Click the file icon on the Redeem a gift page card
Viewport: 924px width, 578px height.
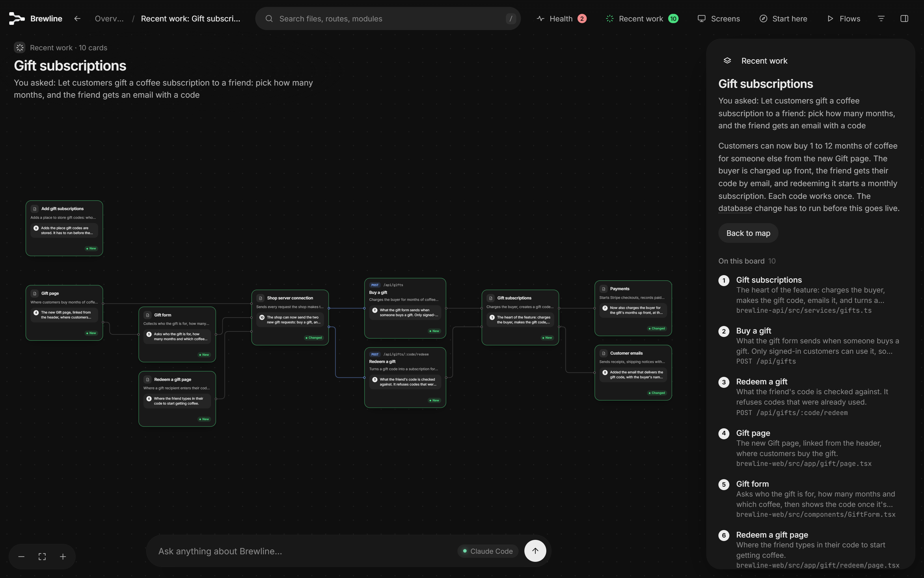point(148,379)
